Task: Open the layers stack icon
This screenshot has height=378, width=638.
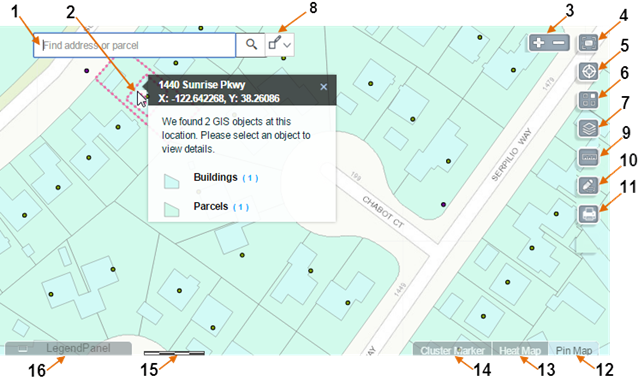Action: (x=588, y=129)
